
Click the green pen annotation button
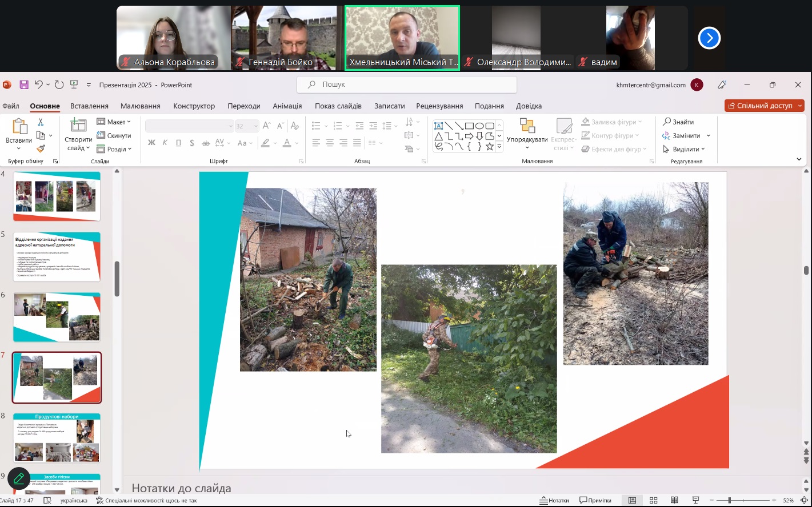19,478
